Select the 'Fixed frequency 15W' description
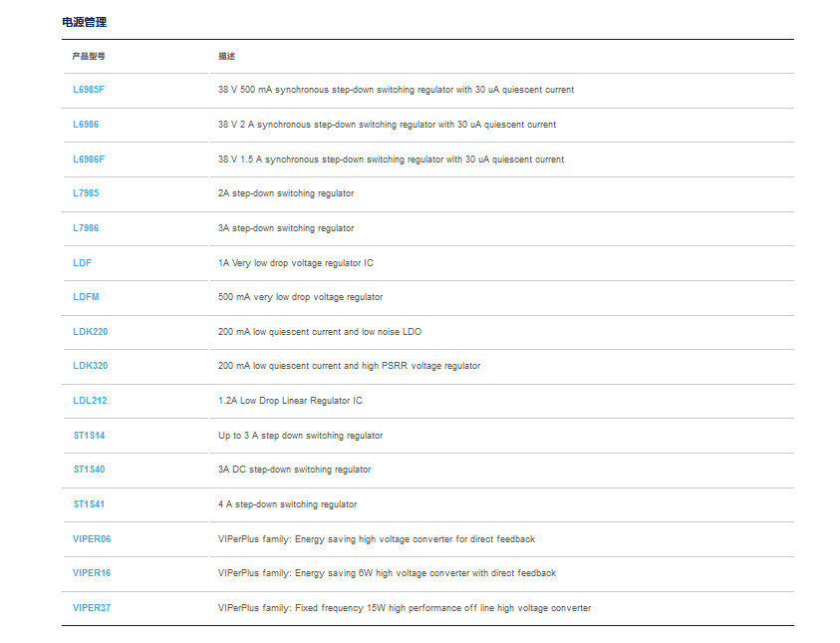The image size is (840, 643). point(405,608)
